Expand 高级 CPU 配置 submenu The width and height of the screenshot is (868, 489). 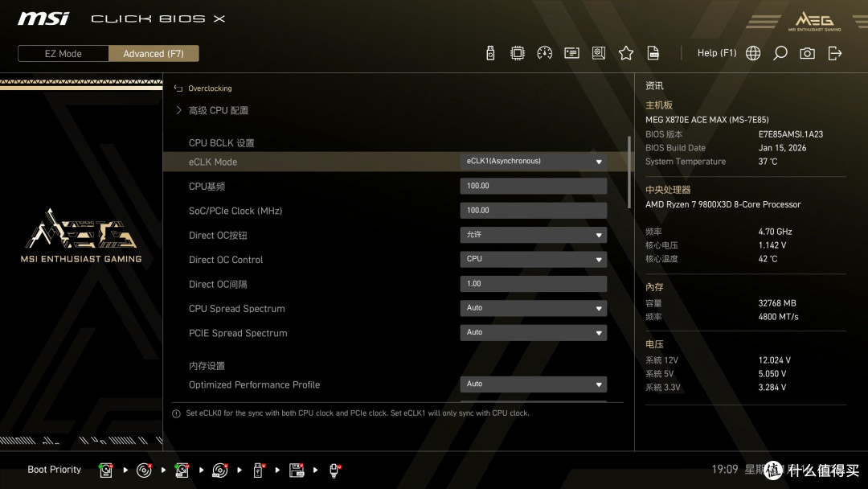(218, 110)
